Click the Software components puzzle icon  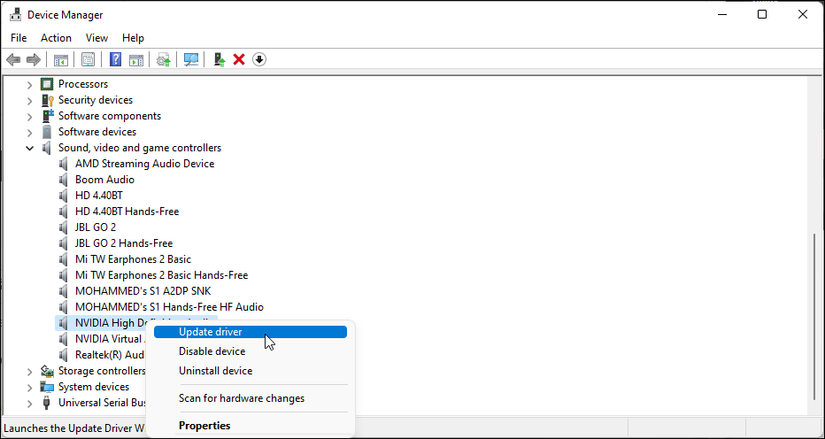pos(47,116)
